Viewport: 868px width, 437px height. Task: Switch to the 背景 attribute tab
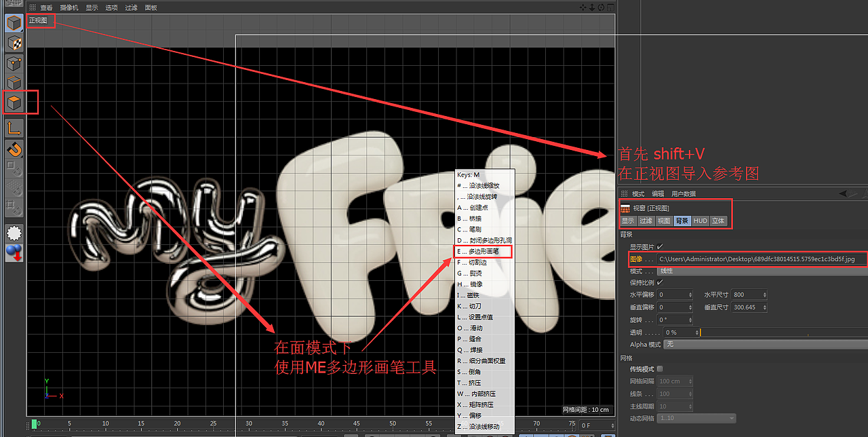click(x=682, y=221)
